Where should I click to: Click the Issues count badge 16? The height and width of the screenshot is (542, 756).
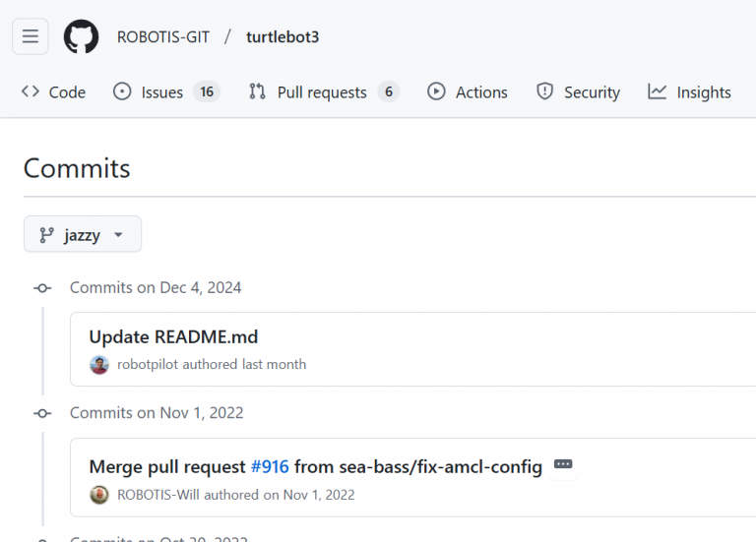tap(207, 91)
